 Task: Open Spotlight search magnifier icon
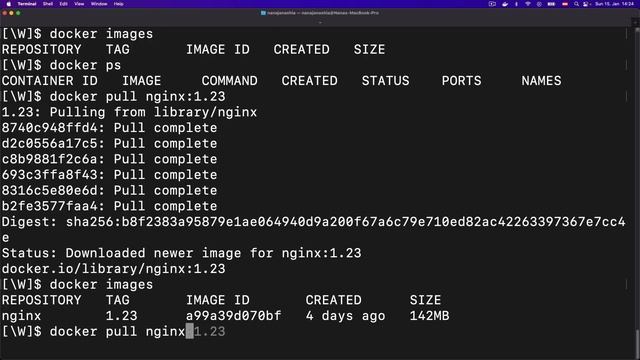tap(576, 4)
